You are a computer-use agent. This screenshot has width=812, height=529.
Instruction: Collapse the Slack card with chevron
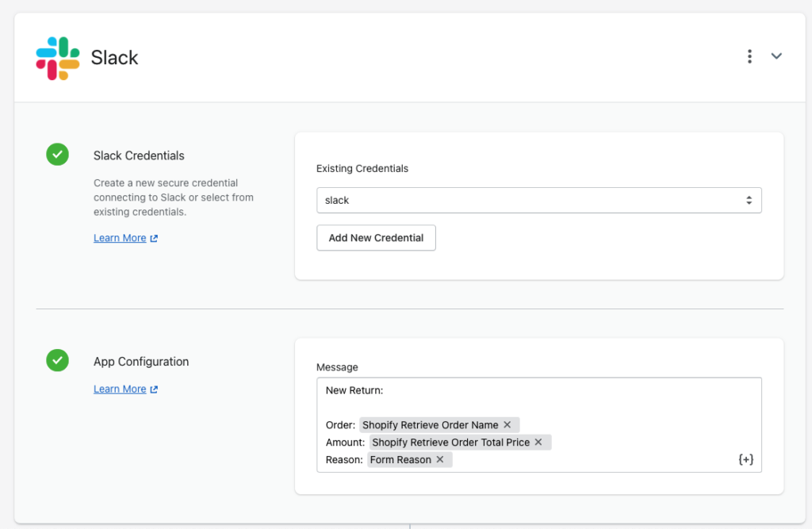(776, 56)
